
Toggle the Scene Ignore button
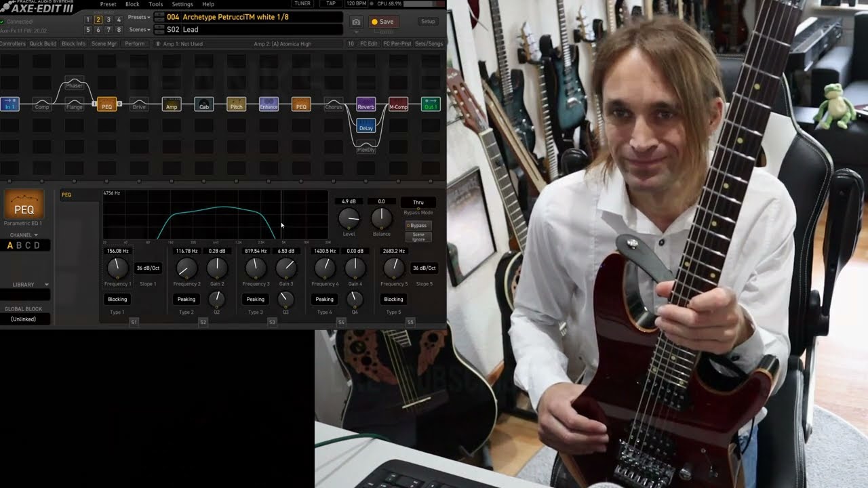[418, 237]
